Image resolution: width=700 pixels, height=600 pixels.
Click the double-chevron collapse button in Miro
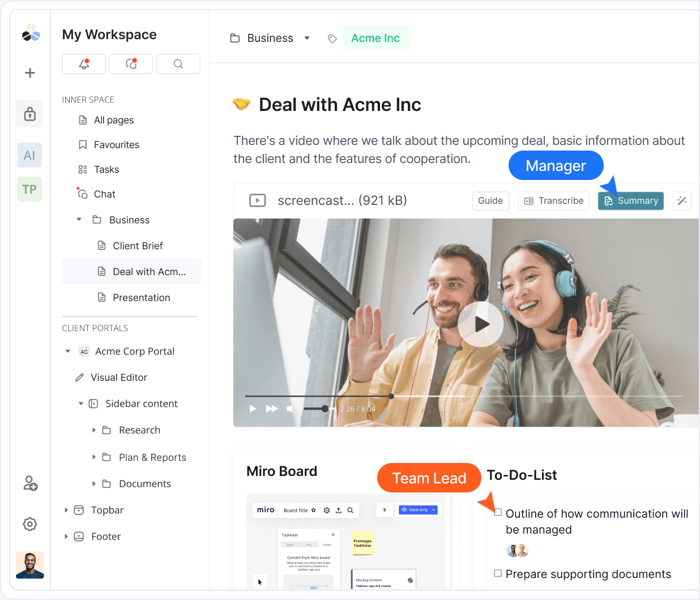point(385,510)
